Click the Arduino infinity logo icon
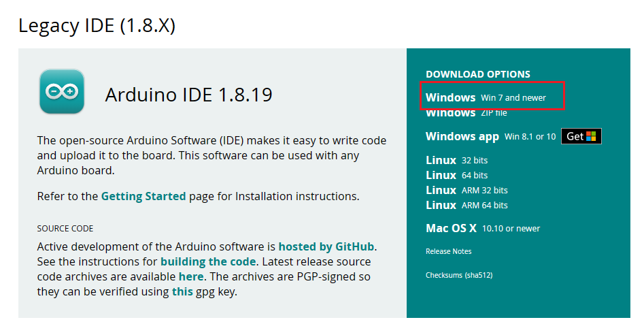644x322 pixels. (x=62, y=91)
